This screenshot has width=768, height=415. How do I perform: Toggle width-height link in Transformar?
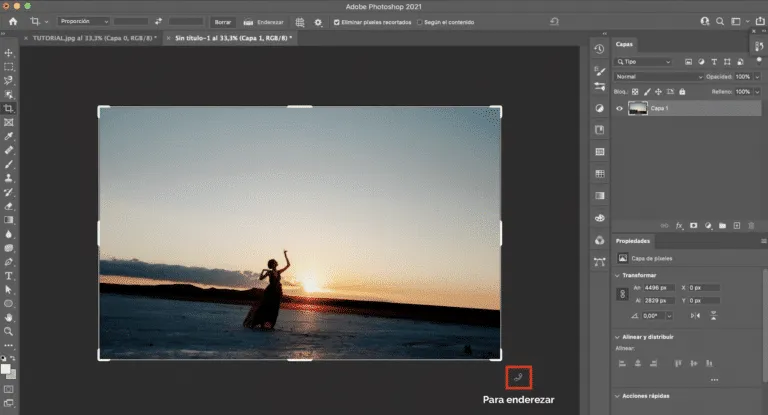(622, 294)
